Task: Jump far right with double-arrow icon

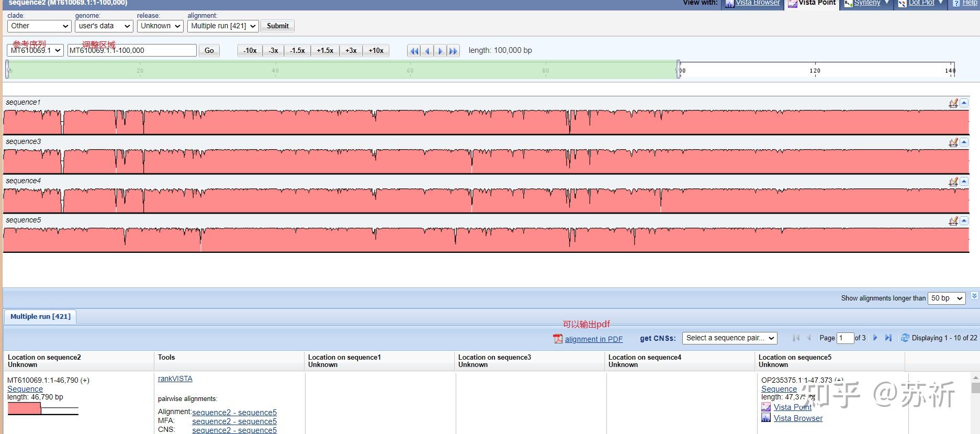Action: click(x=453, y=51)
